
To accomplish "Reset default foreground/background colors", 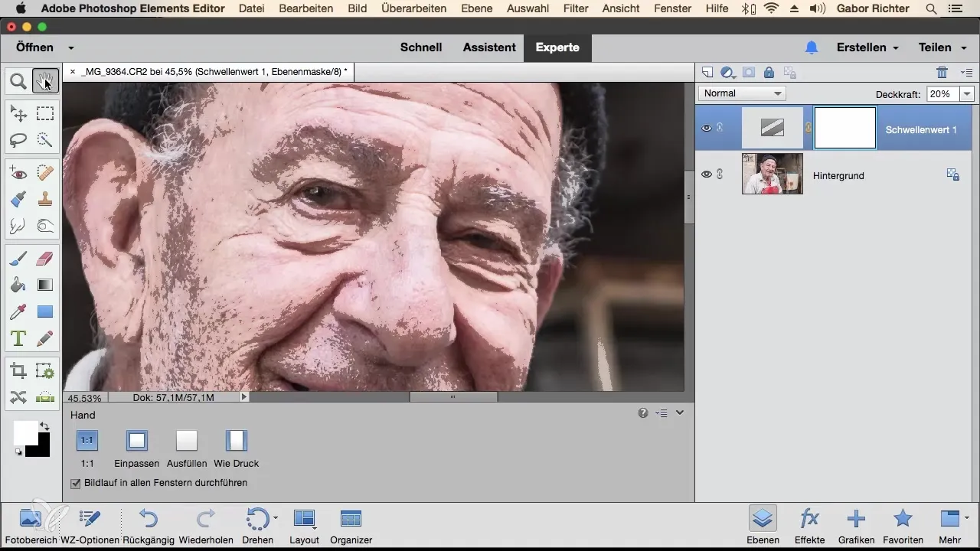I will 18,452.
